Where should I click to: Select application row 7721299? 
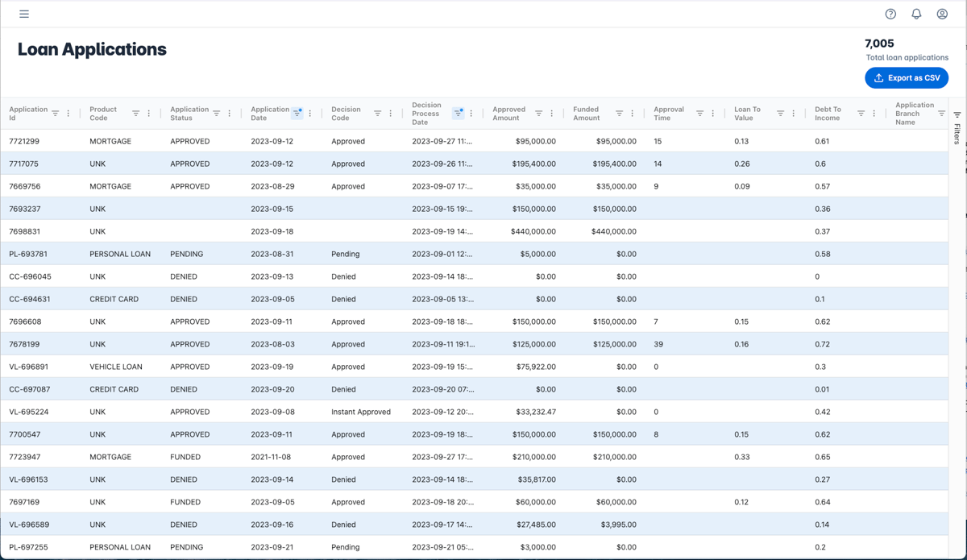coord(25,141)
